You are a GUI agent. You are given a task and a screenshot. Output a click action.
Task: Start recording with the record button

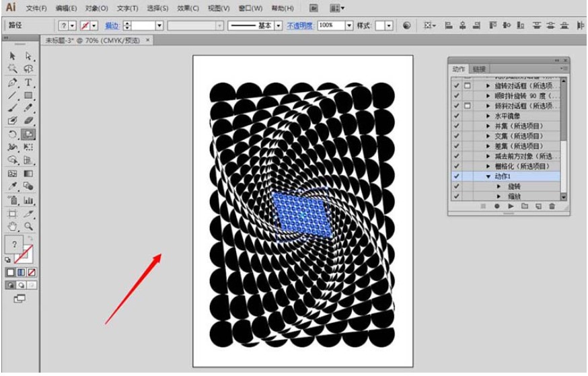tap(497, 206)
